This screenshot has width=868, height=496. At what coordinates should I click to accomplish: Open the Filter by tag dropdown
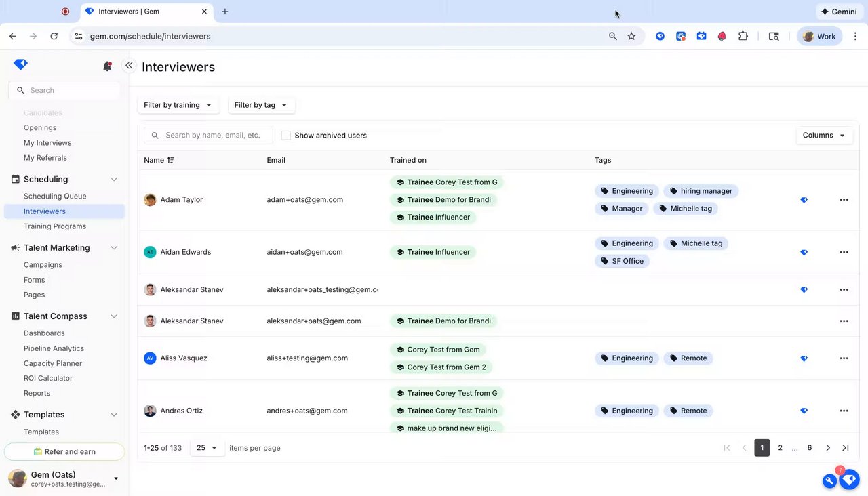tap(261, 105)
